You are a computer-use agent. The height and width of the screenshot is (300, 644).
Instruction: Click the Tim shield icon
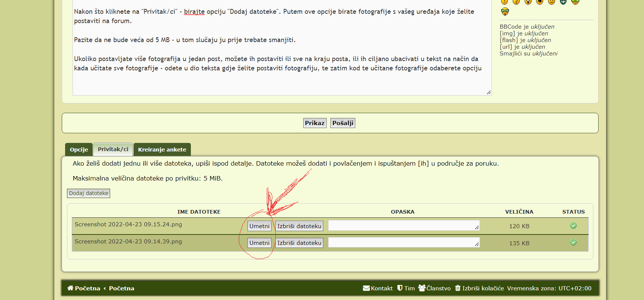click(x=400, y=288)
